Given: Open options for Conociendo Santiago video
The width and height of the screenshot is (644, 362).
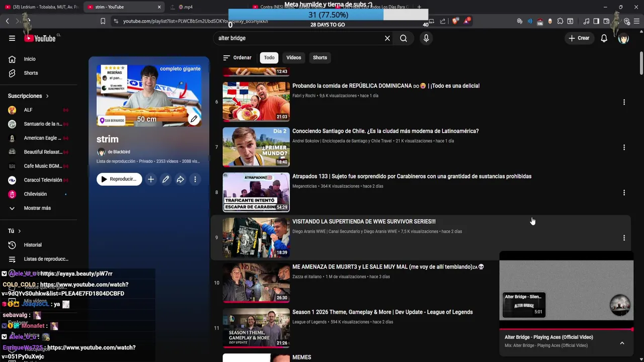Looking at the screenshot, I should [x=624, y=147].
